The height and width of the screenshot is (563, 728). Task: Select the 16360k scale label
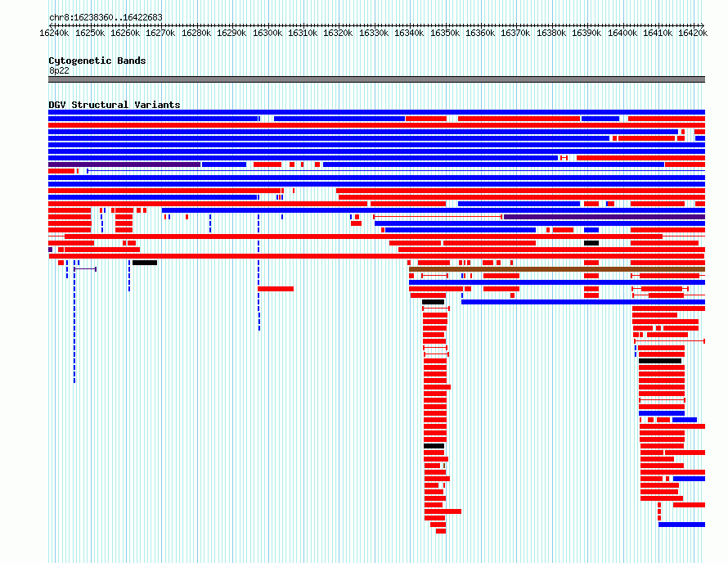click(480, 33)
